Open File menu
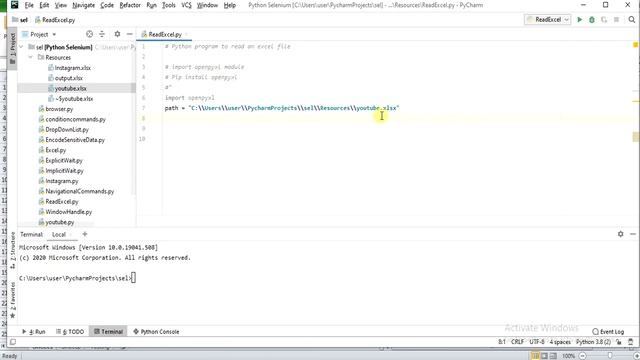The height and width of the screenshot is (360, 640). tap(29, 5)
